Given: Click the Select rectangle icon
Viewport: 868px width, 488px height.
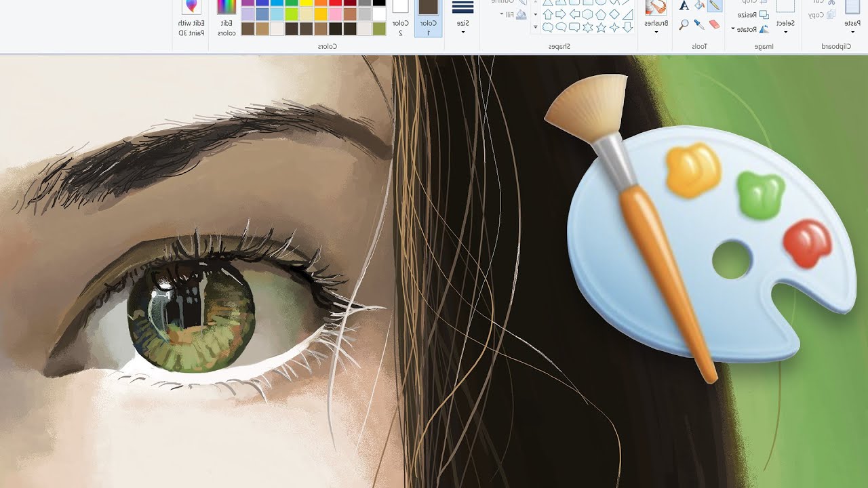Looking at the screenshot, I should pos(785,5).
